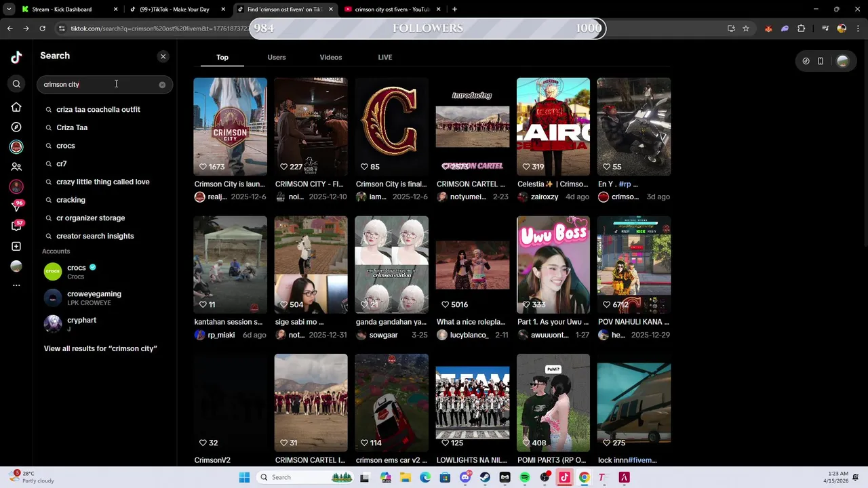The width and height of the screenshot is (868, 488).
Task: Select the Videos results tab
Action: click(x=331, y=58)
